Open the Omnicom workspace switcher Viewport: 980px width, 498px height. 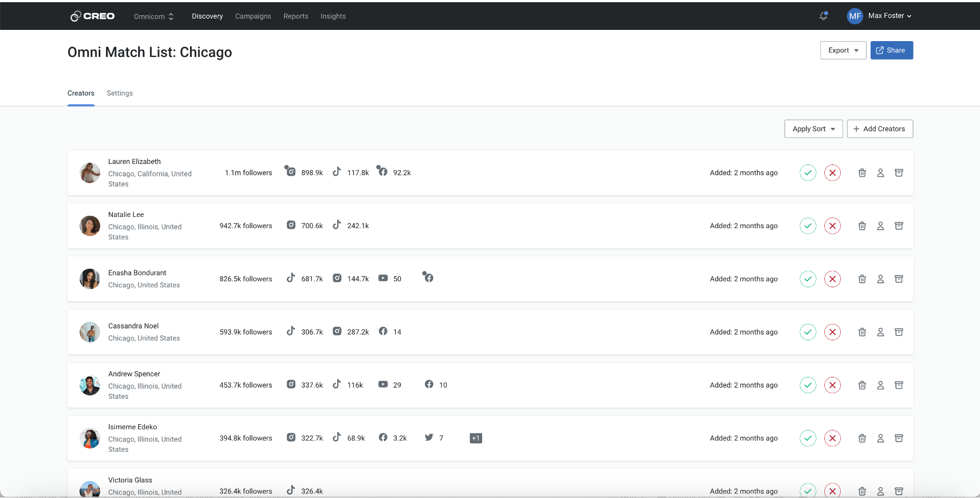click(x=153, y=16)
